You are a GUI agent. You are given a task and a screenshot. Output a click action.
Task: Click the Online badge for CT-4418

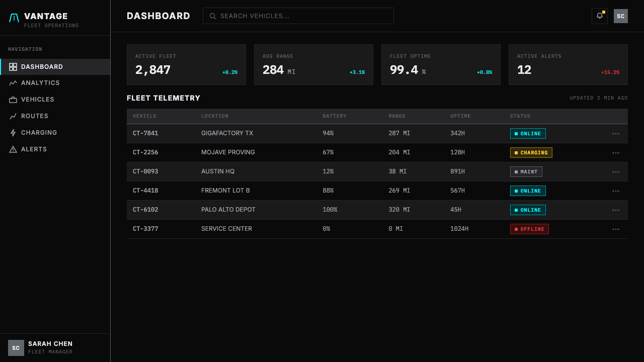click(x=528, y=191)
